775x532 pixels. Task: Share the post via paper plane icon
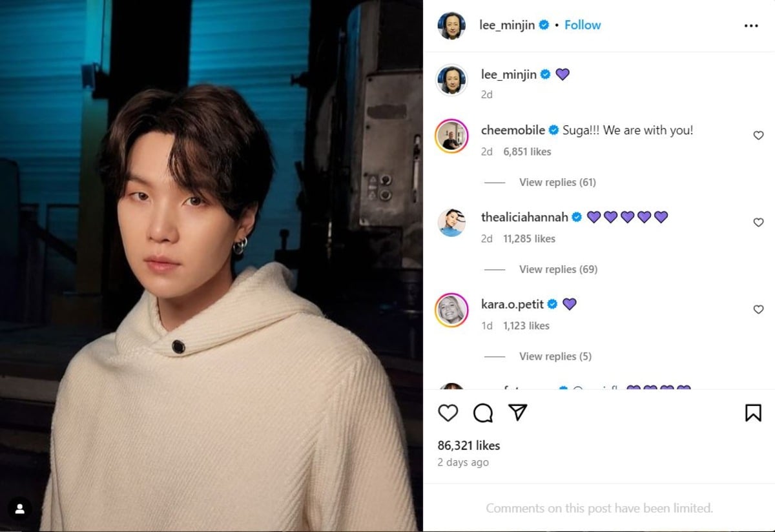click(518, 413)
